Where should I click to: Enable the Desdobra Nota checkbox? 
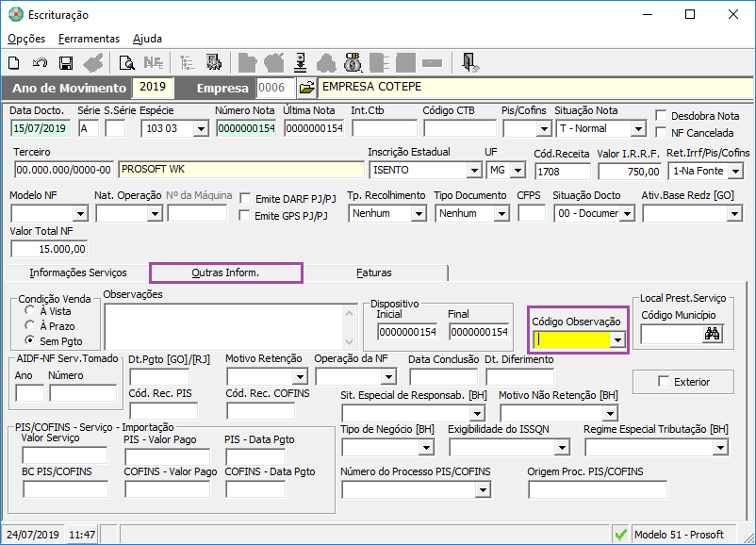pos(661,116)
